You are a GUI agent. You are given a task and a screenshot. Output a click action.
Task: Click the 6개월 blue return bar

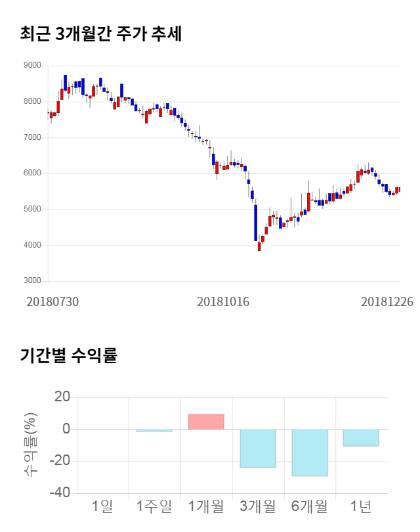click(310, 452)
